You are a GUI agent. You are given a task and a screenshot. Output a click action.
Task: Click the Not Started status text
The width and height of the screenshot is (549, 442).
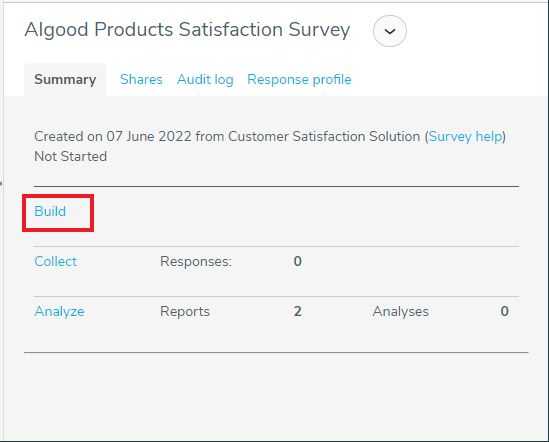[70, 157]
